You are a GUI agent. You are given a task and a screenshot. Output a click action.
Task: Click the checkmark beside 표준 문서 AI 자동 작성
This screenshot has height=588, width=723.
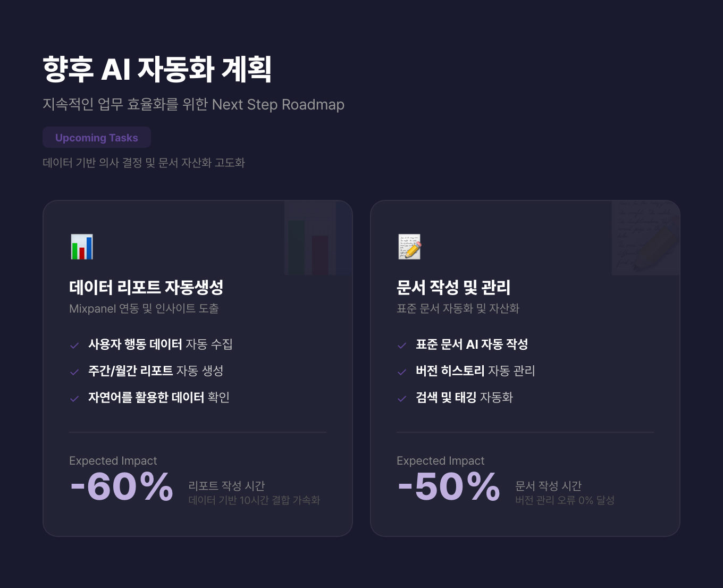point(402,346)
